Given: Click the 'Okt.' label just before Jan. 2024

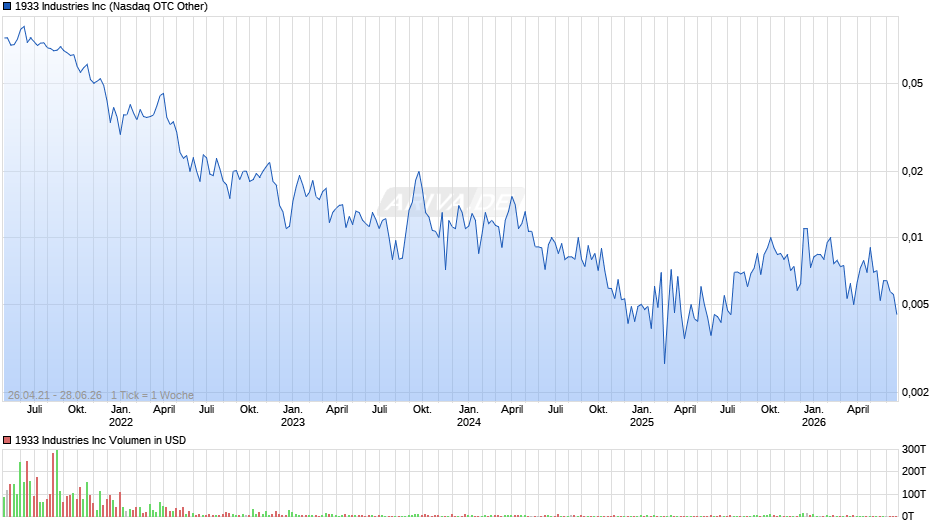Looking at the screenshot, I should pos(422,410).
